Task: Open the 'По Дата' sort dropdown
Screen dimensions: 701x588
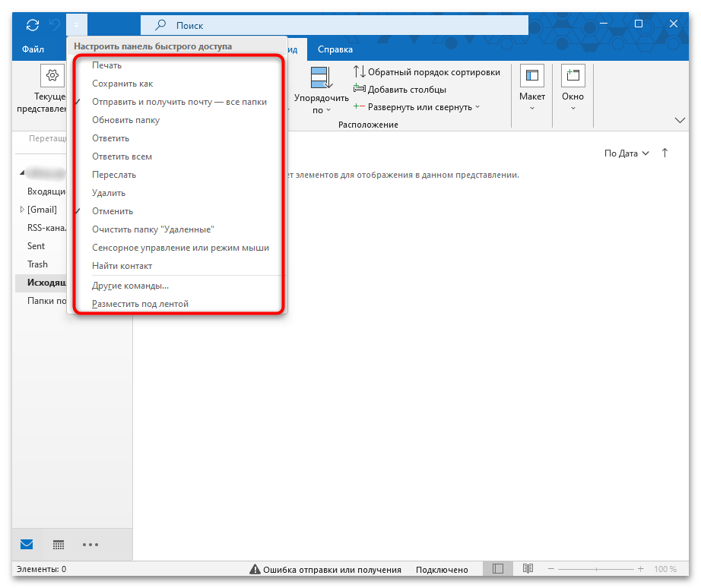Action: tap(626, 153)
